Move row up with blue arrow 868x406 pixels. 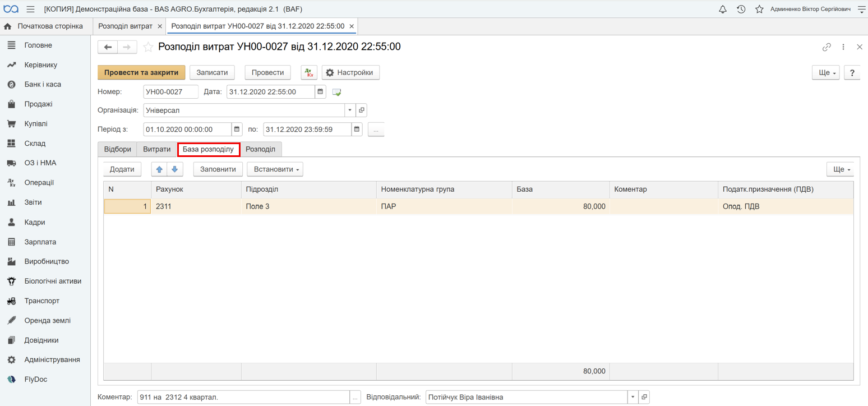[159, 169]
